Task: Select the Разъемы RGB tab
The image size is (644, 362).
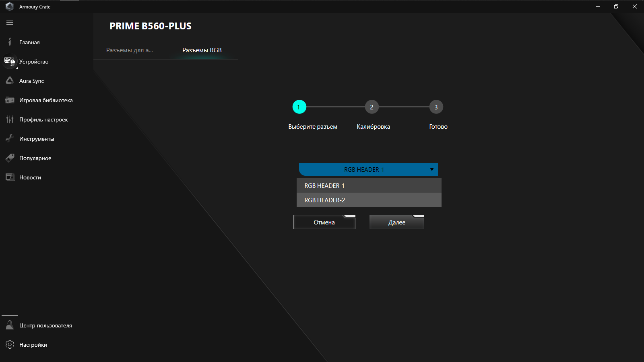Action: pyautogui.click(x=202, y=50)
